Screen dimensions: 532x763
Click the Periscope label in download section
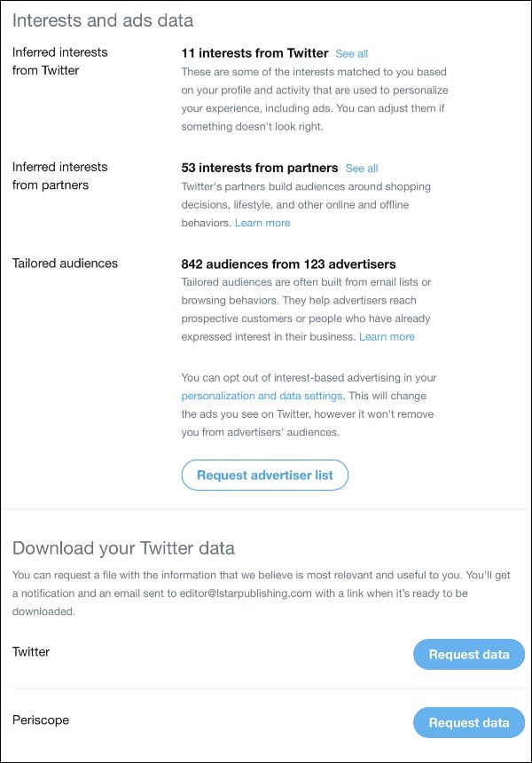pyautogui.click(x=39, y=720)
